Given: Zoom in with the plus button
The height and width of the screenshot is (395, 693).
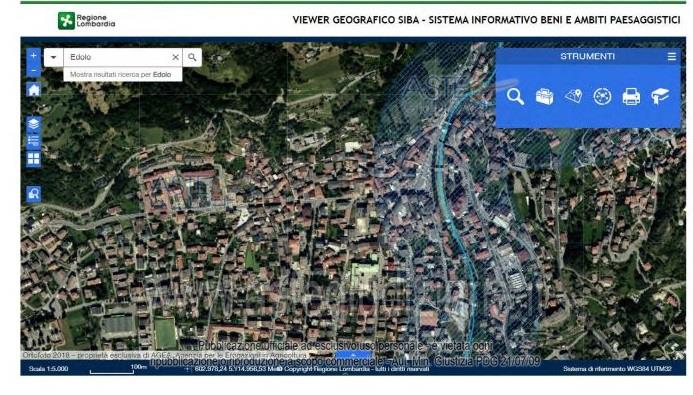Looking at the screenshot, I should click(34, 56).
